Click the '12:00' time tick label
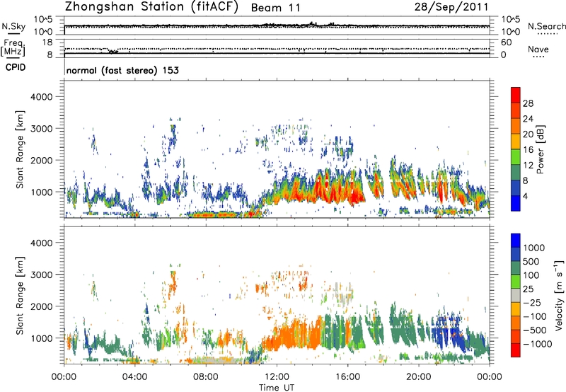The width and height of the screenshot is (566, 392). pyautogui.click(x=277, y=377)
